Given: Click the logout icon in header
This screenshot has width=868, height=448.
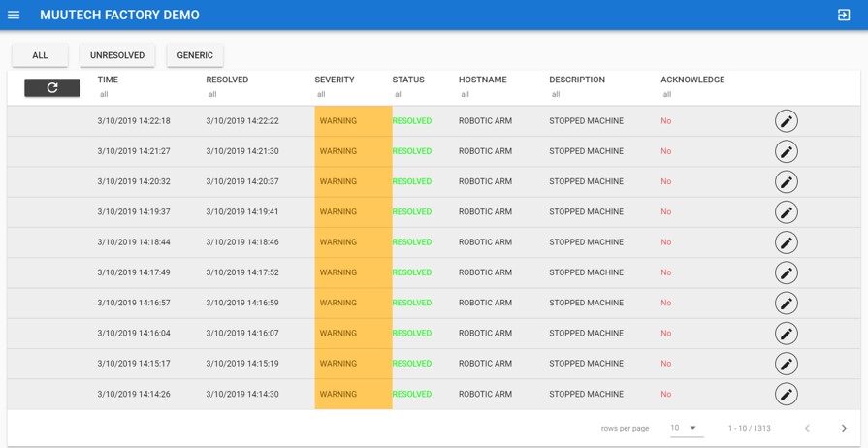Looking at the screenshot, I should point(844,15).
